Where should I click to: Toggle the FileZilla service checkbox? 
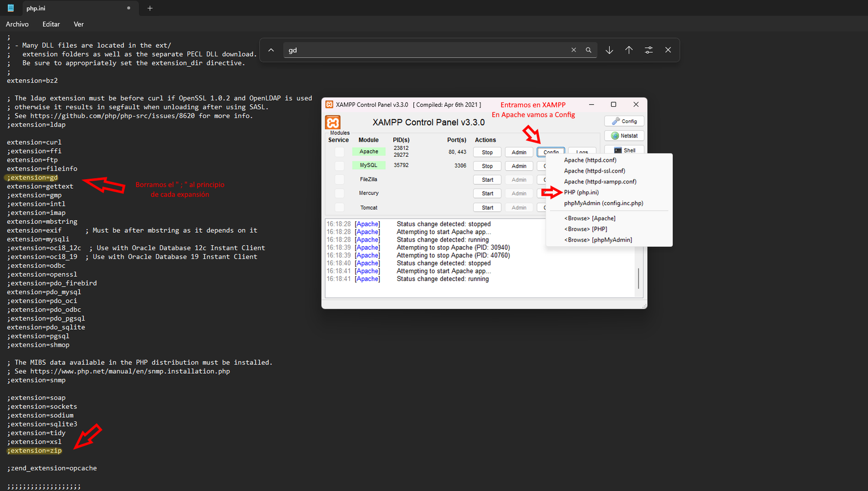[339, 180]
